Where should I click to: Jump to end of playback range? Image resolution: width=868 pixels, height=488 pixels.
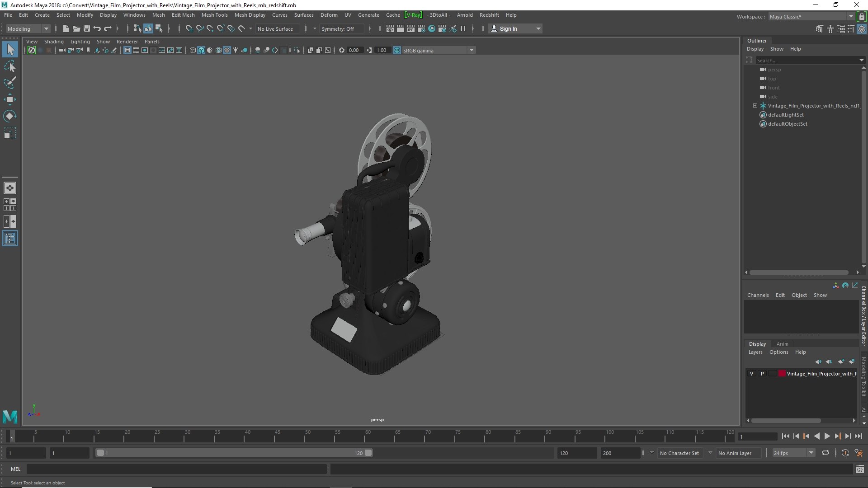(859, 436)
